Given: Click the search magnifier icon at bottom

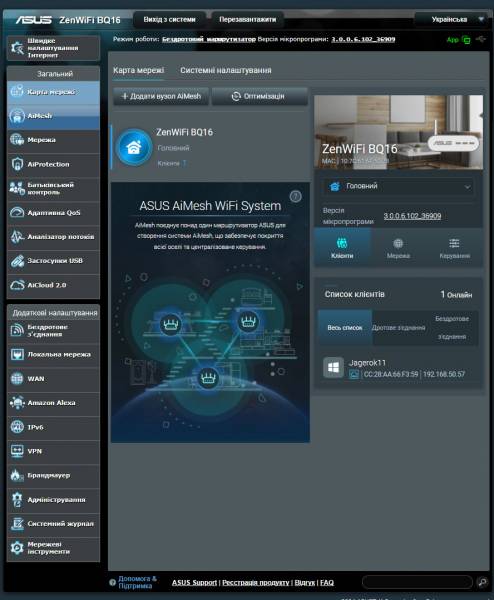Looking at the screenshot, I should pos(483,582).
